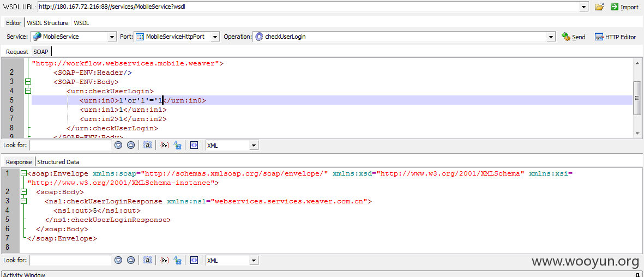Find next match in response pane

click(x=118, y=260)
